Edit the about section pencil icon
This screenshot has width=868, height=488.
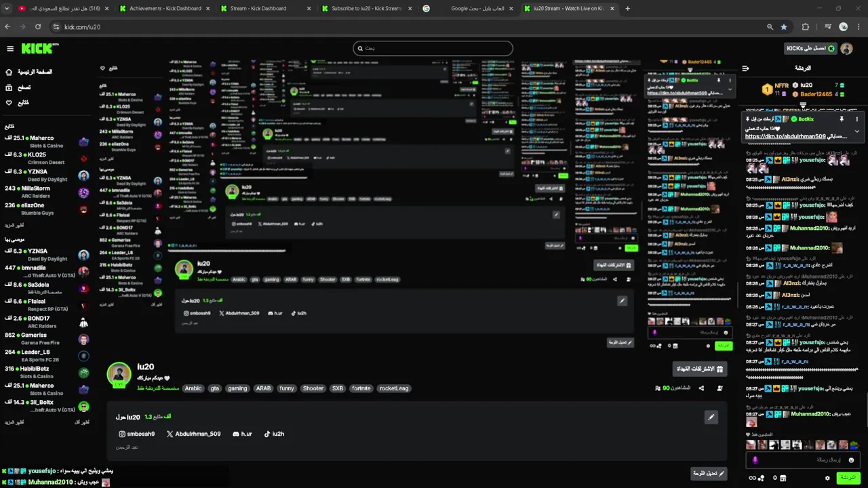pos(711,417)
